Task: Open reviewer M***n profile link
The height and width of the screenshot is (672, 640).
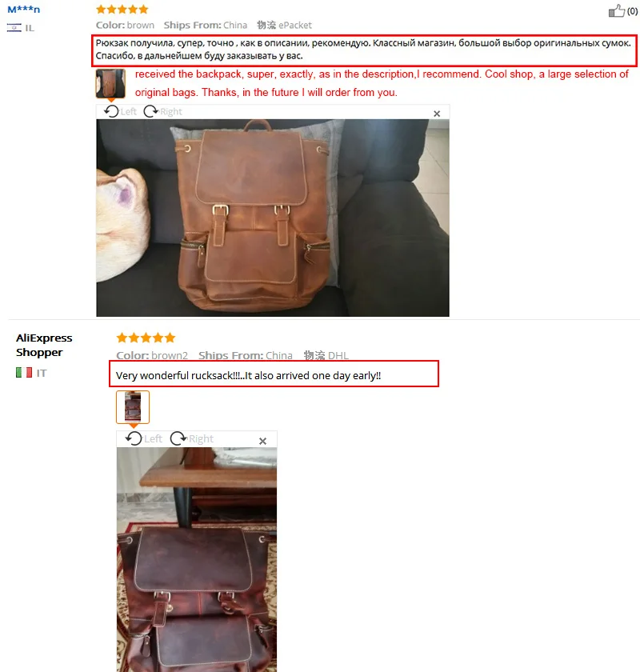Action: coord(23,10)
